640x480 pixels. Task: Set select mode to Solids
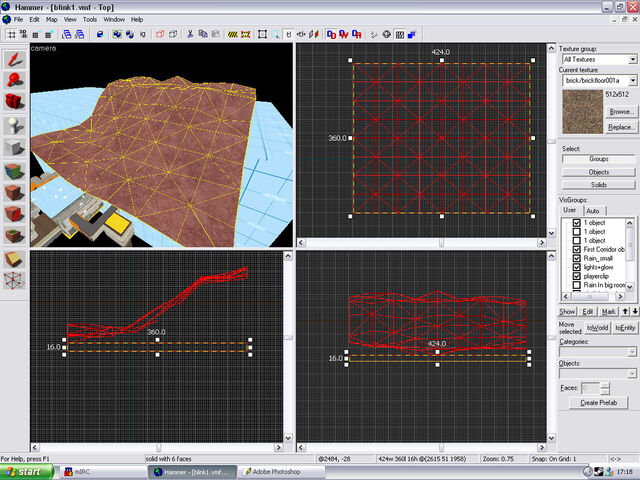point(599,185)
